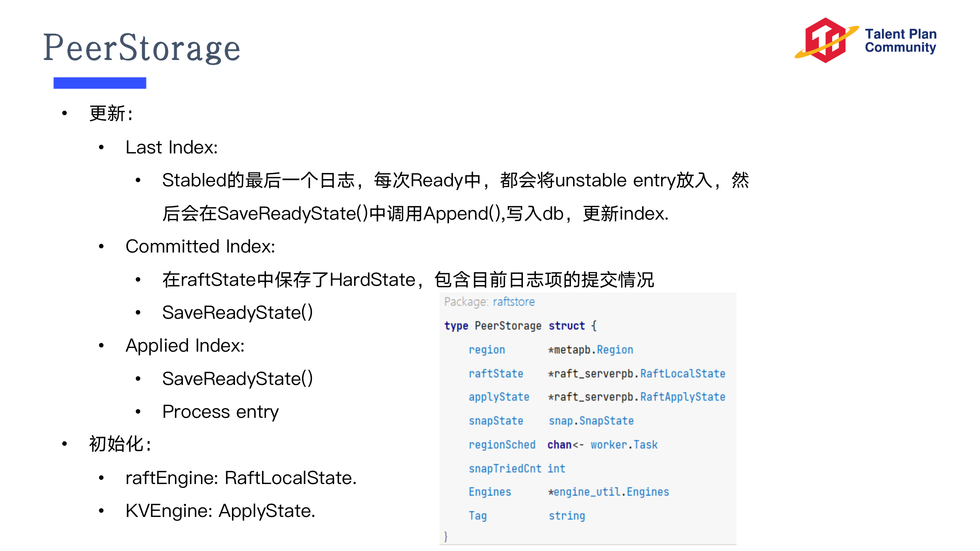This screenshot has width=980, height=551.
Task: Click the RaftApplyState type link
Action: (683, 397)
